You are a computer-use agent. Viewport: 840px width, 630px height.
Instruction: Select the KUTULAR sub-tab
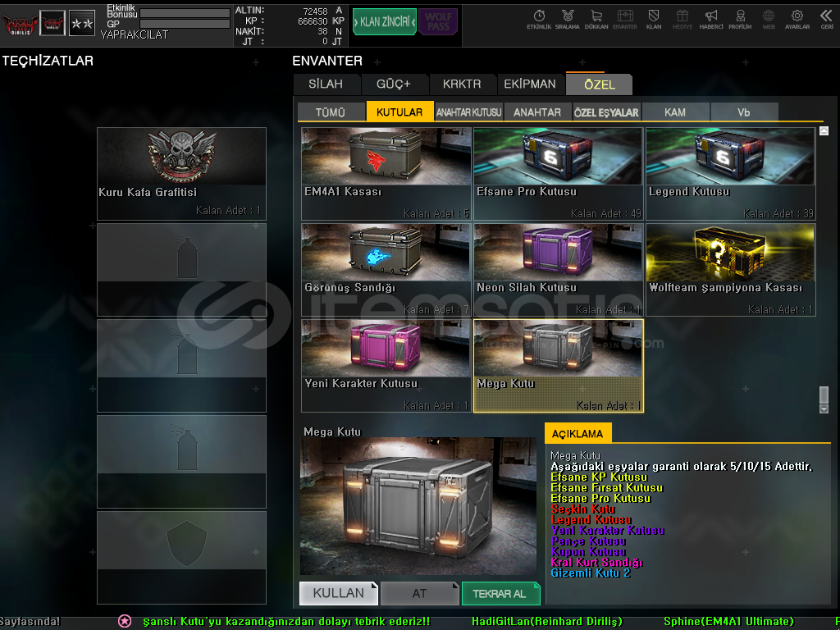pyautogui.click(x=399, y=112)
